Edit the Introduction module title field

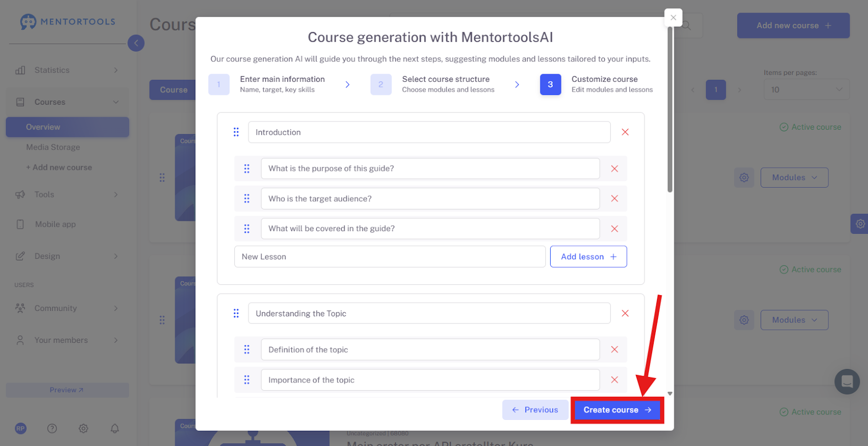click(429, 132)
